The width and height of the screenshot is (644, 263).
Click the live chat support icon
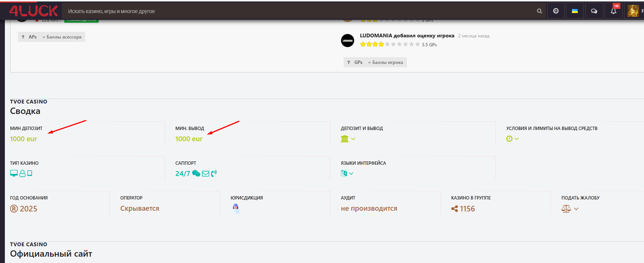[x=196, y=173]
